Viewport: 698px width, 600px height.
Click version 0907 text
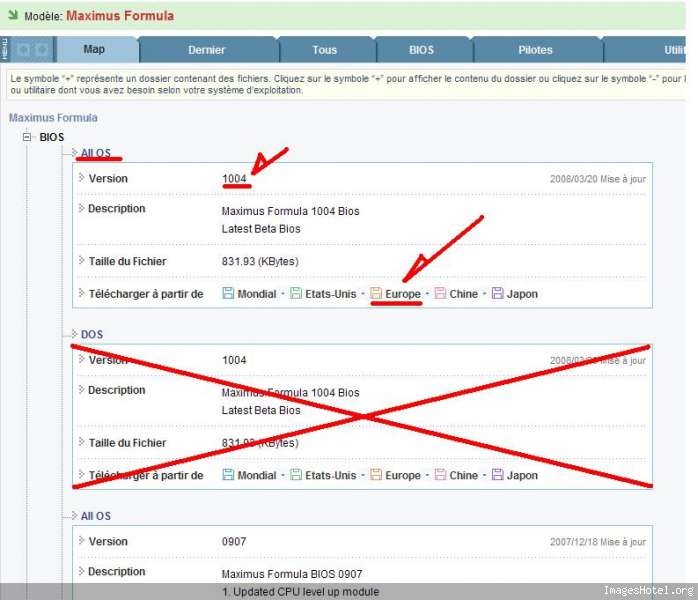(234, 542)
